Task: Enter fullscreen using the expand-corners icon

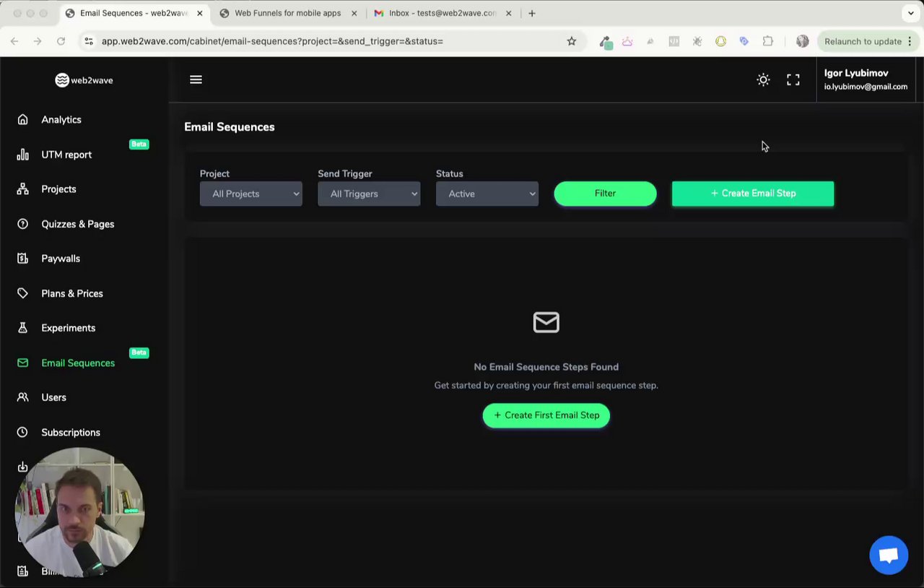Action: coord(793,80)
